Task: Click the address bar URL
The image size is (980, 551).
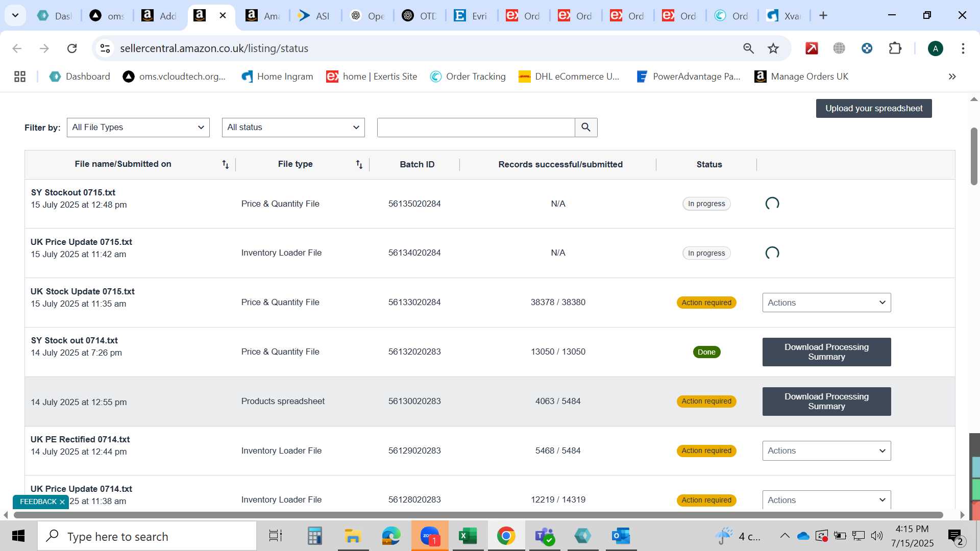Action: (x=214, y=48)
